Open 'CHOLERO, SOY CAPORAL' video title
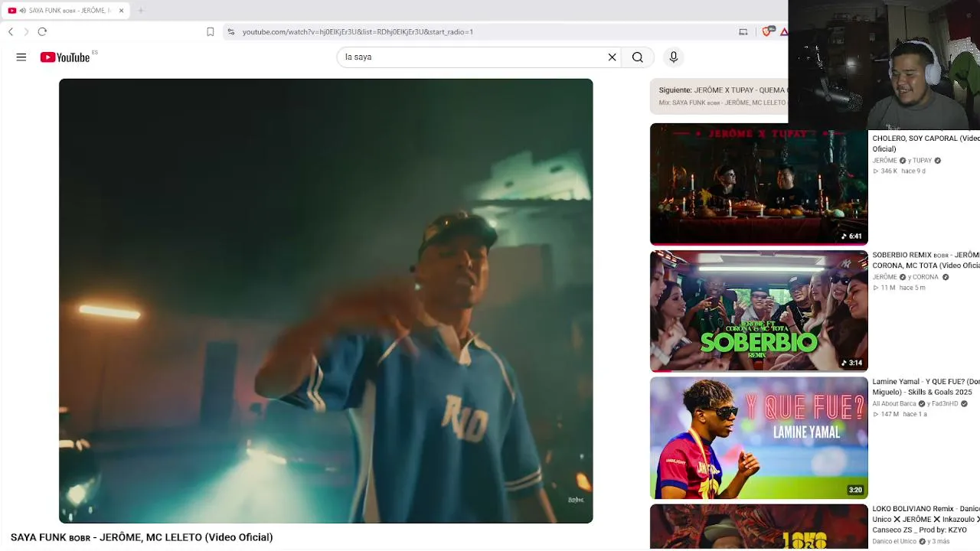 point(926,144)
